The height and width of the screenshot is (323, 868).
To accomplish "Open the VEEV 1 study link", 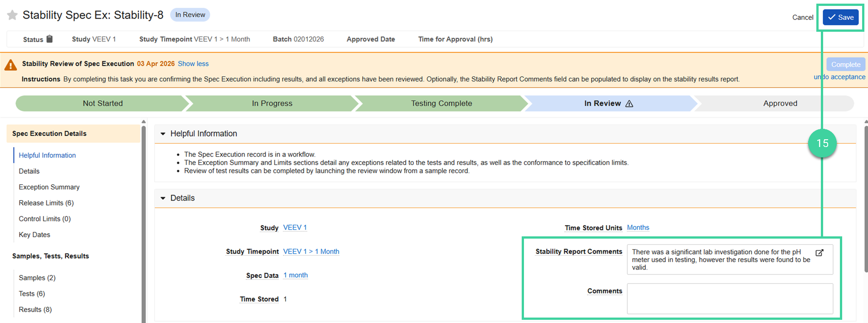I will tap(295, 228).
